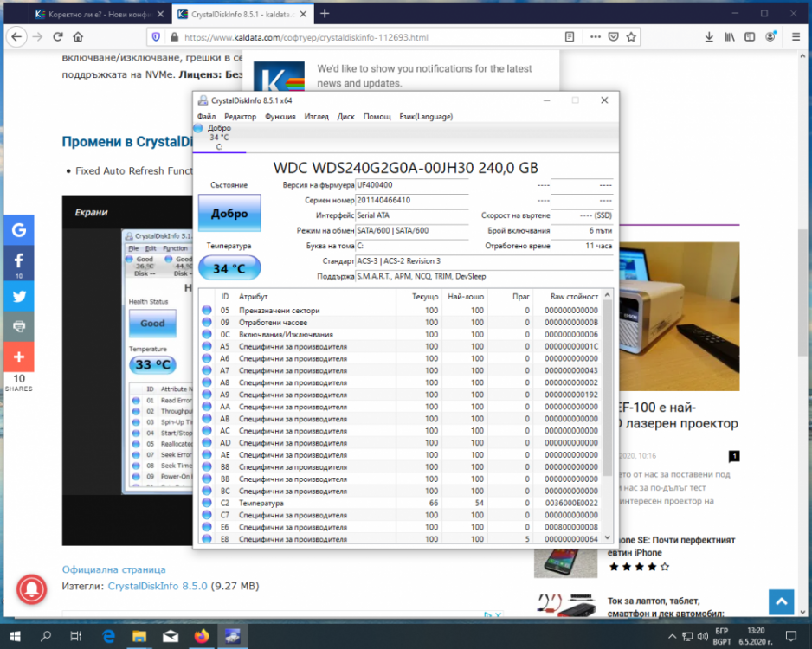Open the Firefox library icon
The image size is (812, 649).
pyautogui.click(x=729, y=37)
